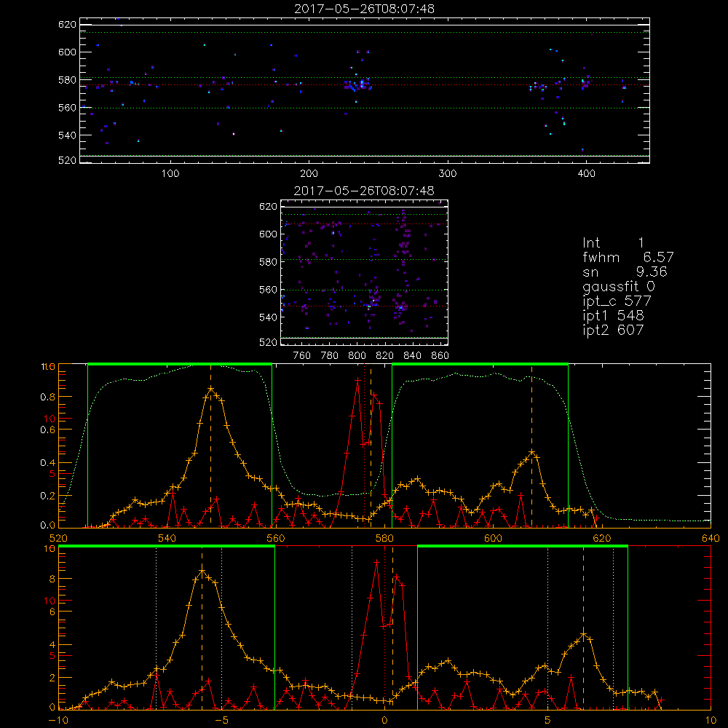Screen dimensions: 728x728
Task: Click x-axis label 100 on top plot
Action: (170, 174)
